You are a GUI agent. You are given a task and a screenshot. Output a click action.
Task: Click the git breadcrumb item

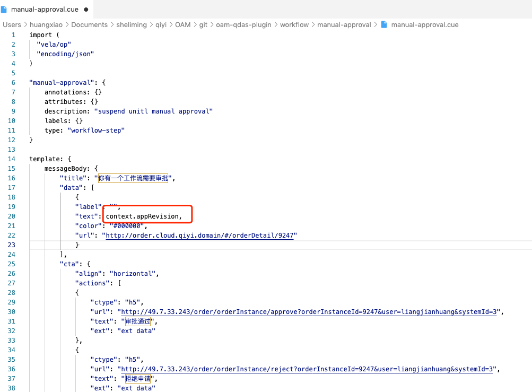click(203, 24)
